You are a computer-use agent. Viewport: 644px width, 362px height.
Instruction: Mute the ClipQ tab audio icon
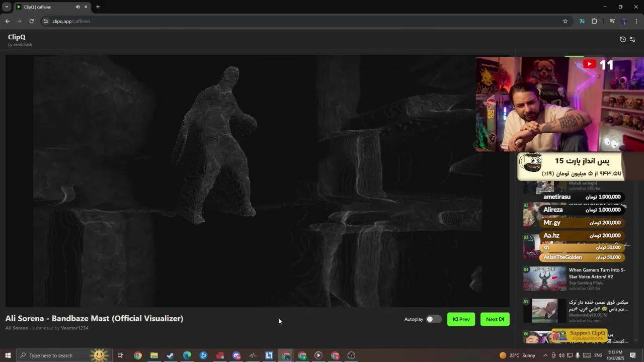coord(77,7)
